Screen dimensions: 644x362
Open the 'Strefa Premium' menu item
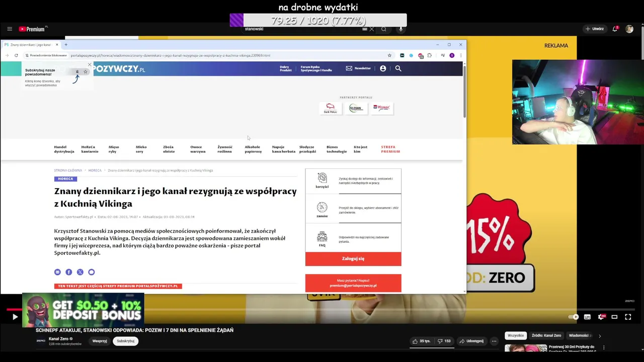tap(390, 149)
